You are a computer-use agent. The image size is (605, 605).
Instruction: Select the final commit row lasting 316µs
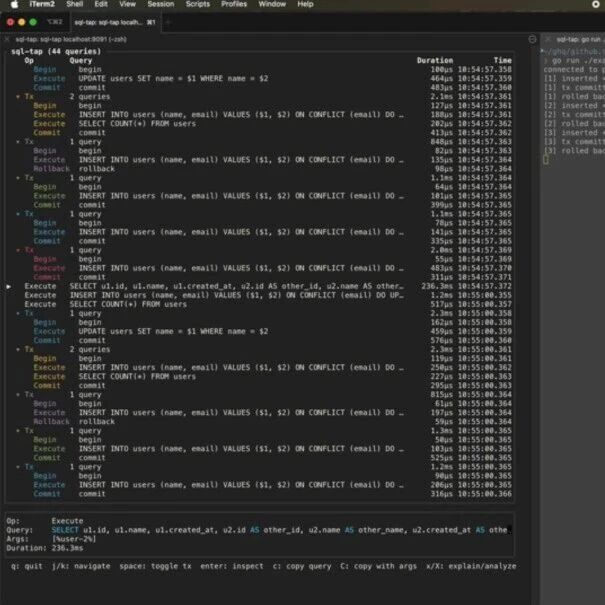click(261, 494)
